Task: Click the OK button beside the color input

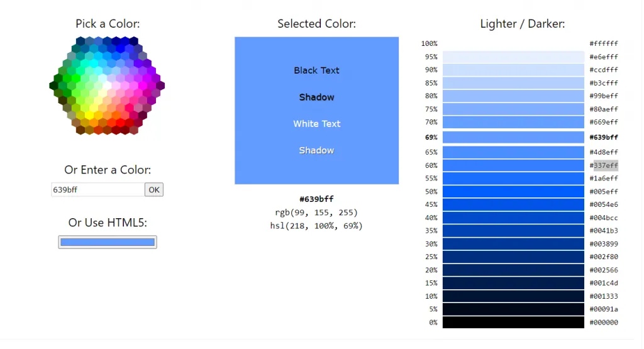Action: click(154, 190)
